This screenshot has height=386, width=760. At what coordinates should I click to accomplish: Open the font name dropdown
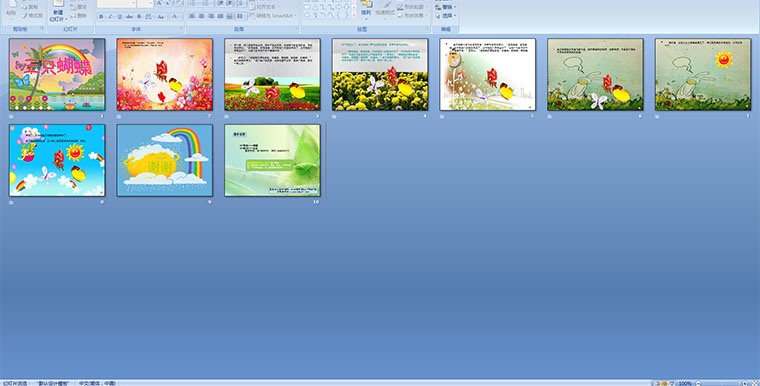pyautogui.click(x=134, y=3)
